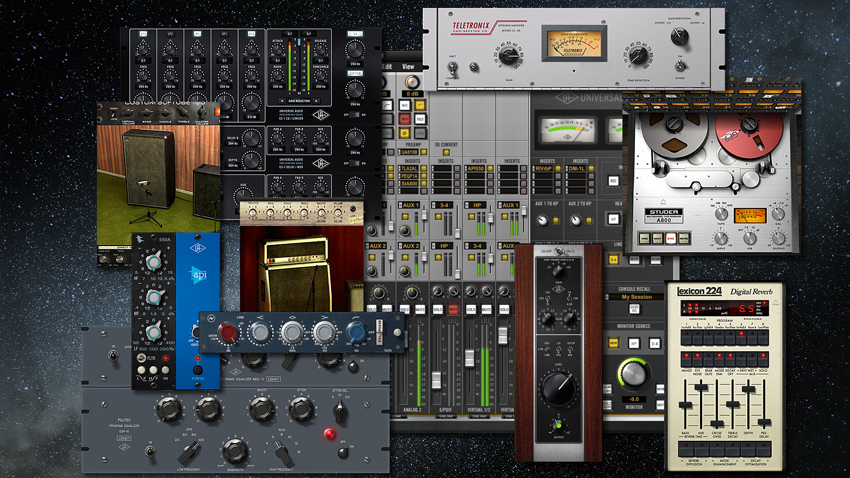
Task: Solo the Analog 2 channel
Action: click(403, 309)
